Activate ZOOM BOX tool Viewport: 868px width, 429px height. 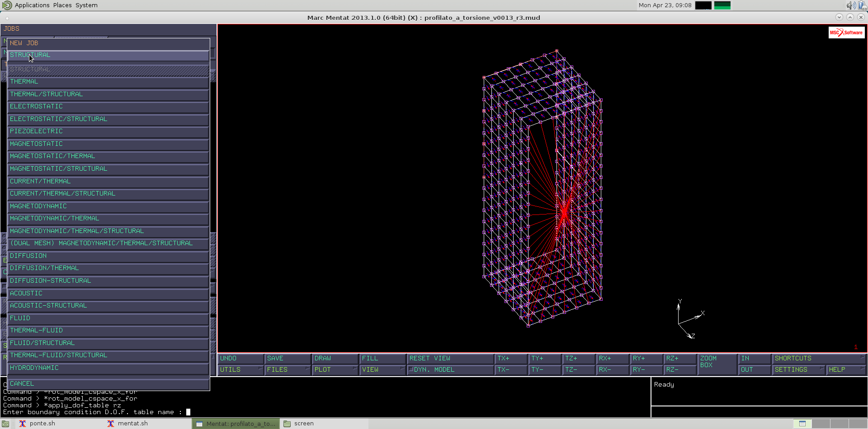[717, 364]
